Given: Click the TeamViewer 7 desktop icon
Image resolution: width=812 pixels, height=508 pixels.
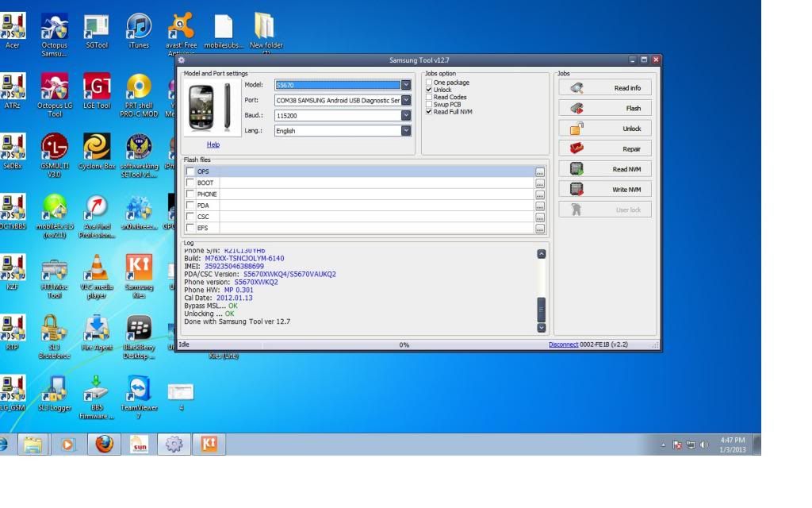Looking at the screenshot, I should click(139, 397).
